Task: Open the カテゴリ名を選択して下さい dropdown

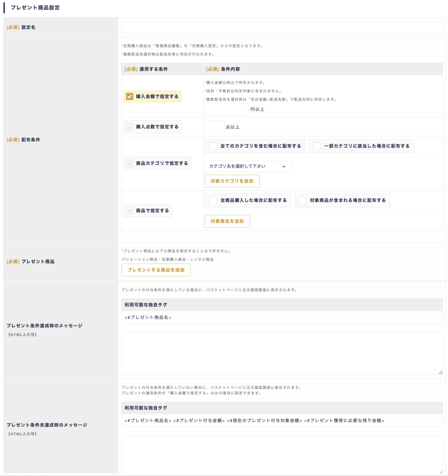Action: 244,166
